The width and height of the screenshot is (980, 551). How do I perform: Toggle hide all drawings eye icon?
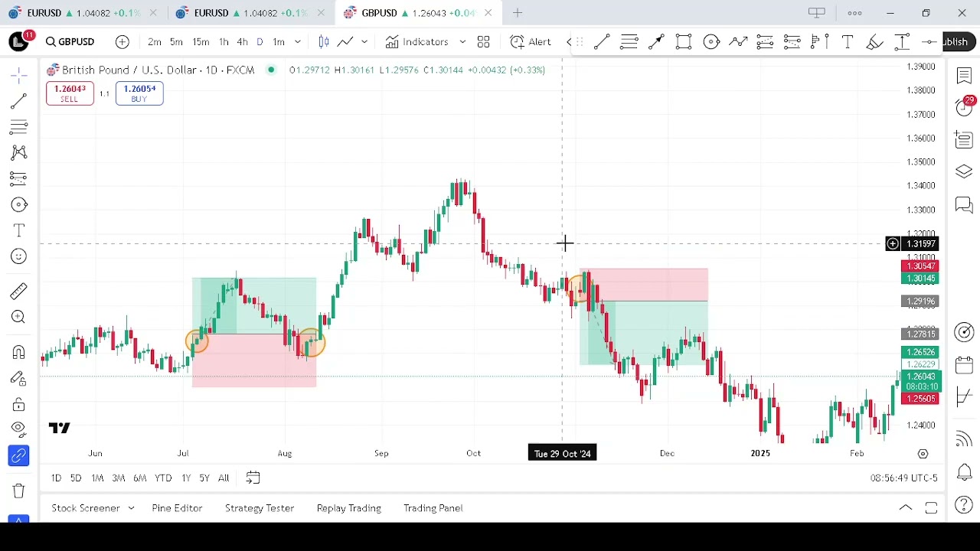(18, 429)
